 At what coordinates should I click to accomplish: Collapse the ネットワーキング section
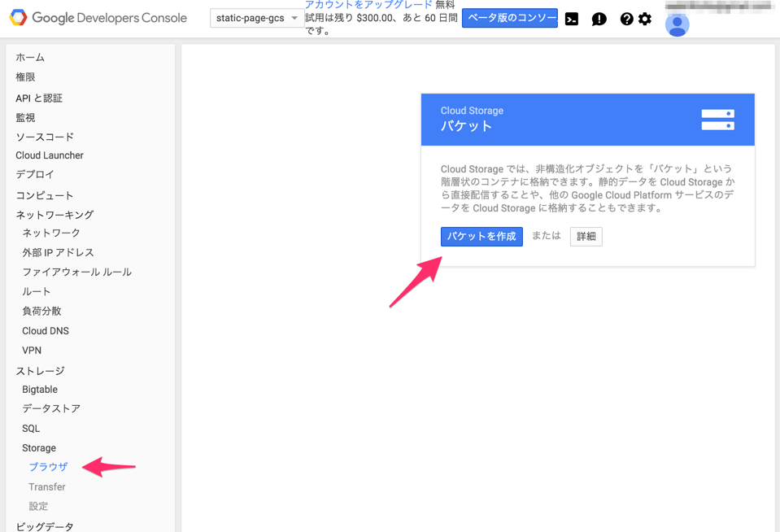pos(54,215)
